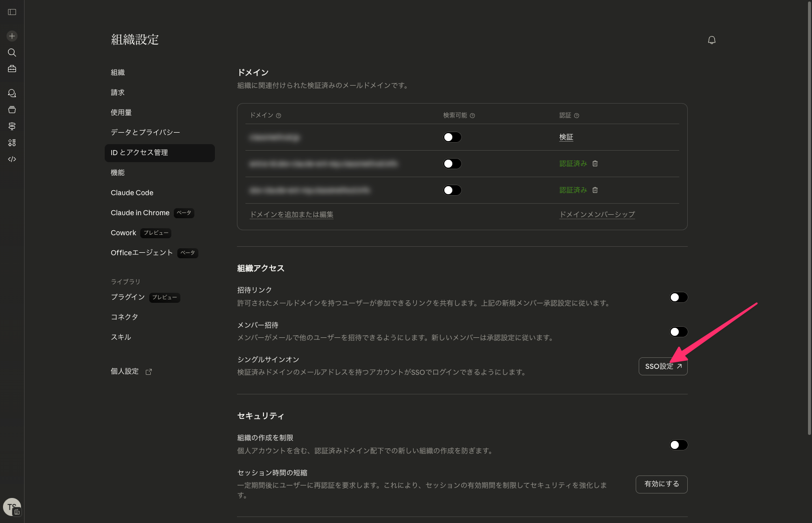812x523 pixels.
Task: Open the code icon in sidebar
Action: click(x=12, y=159)
